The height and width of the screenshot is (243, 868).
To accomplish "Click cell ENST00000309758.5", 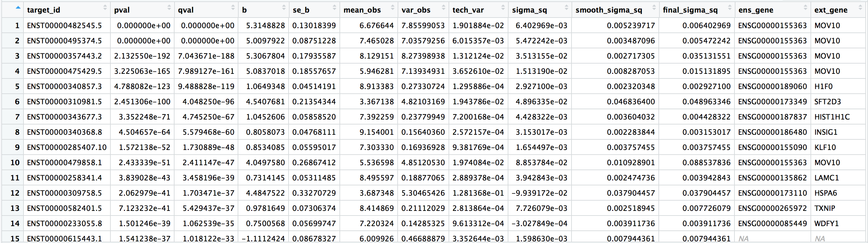I will click(x=64, y=193).
